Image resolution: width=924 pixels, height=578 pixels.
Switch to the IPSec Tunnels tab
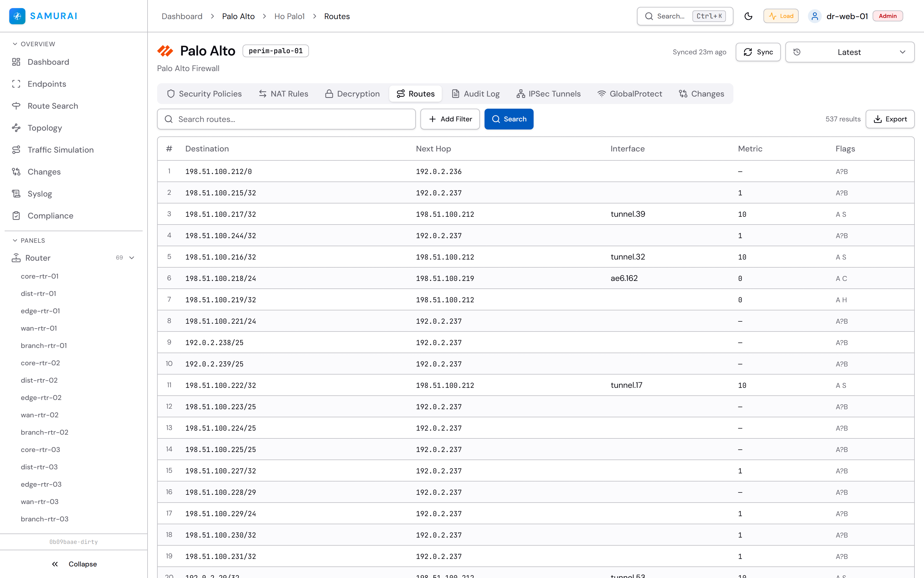549,94
